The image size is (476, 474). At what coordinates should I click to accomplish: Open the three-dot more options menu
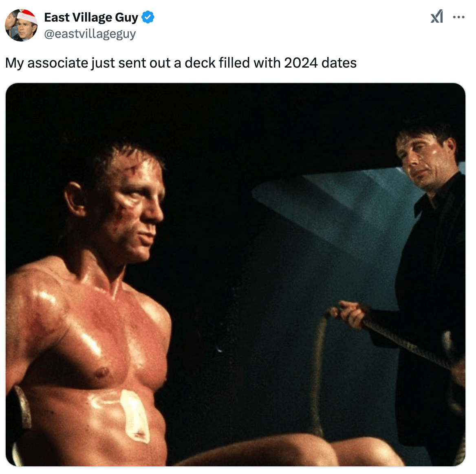click(458, 17)
